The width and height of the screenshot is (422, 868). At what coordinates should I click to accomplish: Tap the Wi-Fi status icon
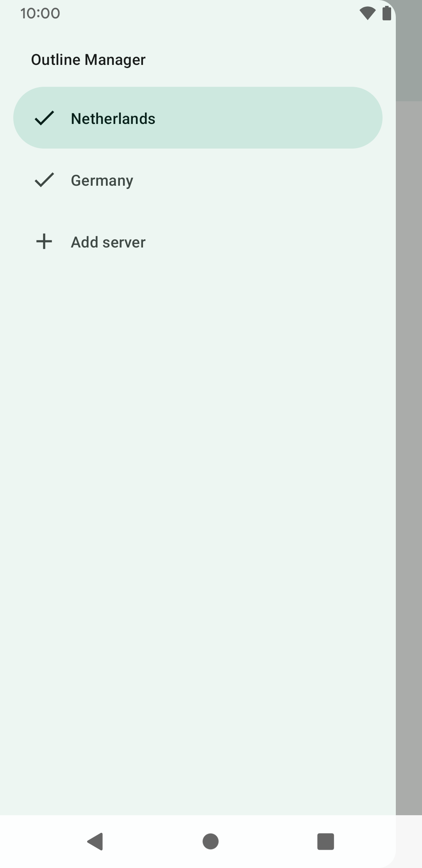pyautogui.click(x=367, y=13)
